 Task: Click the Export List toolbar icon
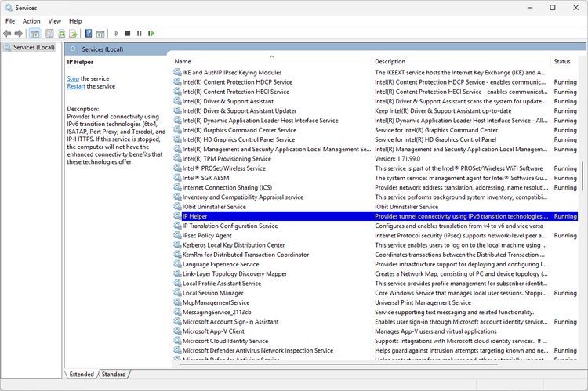73,34
